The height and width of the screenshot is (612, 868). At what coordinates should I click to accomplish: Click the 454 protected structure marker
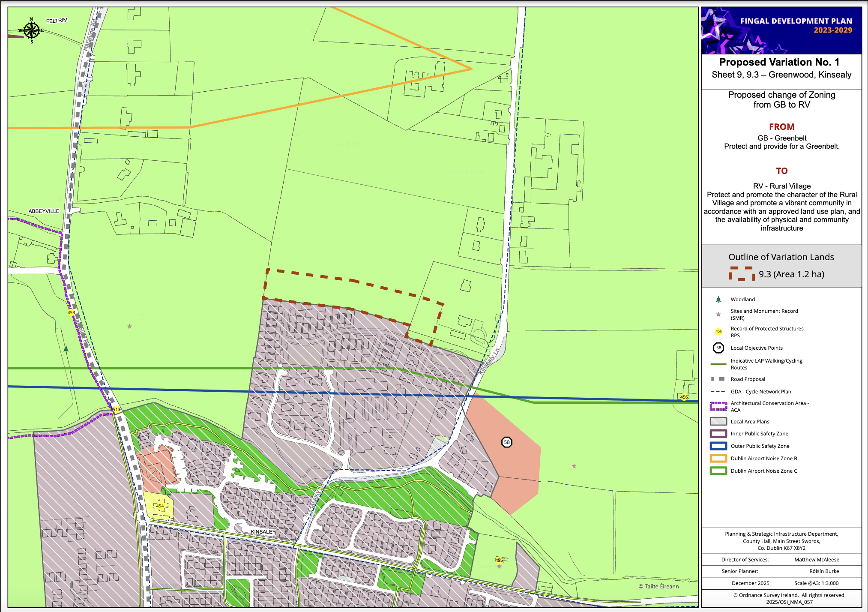[x=160, y=506]
